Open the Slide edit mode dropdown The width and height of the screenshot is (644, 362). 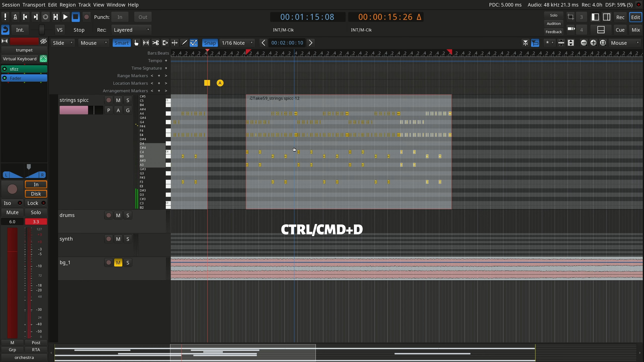click(62, 43)
